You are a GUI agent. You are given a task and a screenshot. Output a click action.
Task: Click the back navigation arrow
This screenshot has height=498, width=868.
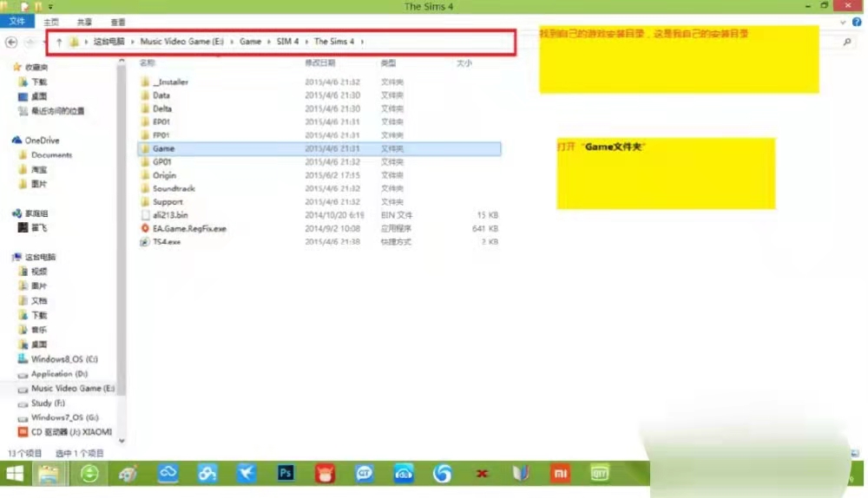[x=11, y=42]
